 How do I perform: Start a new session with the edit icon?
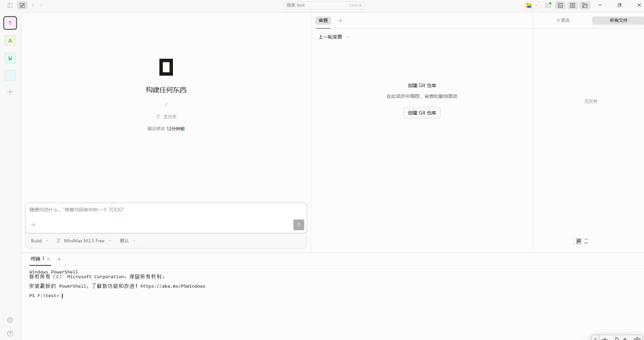pos(22,5)
